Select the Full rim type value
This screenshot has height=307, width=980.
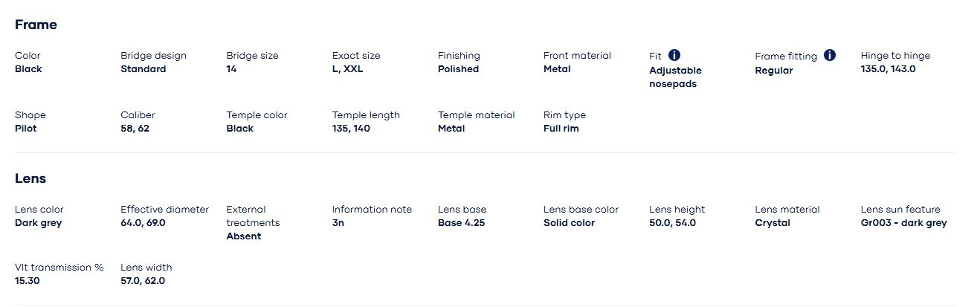pos(561,129)
